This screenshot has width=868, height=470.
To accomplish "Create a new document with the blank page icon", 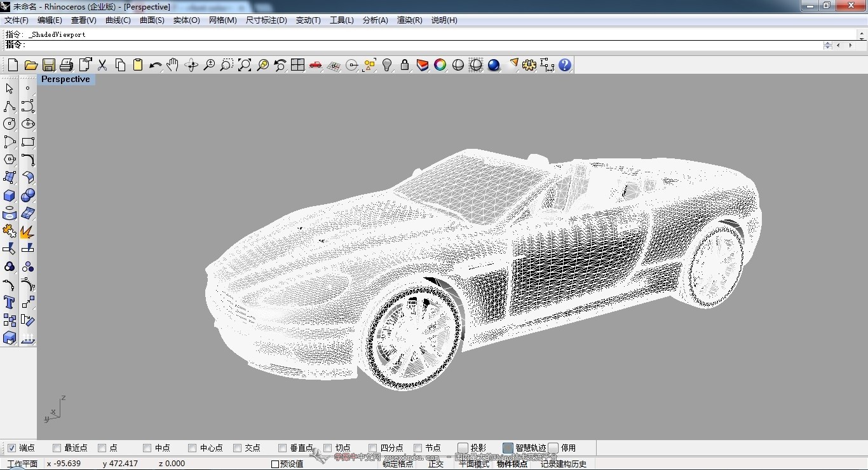I will (x=13, y=65).
